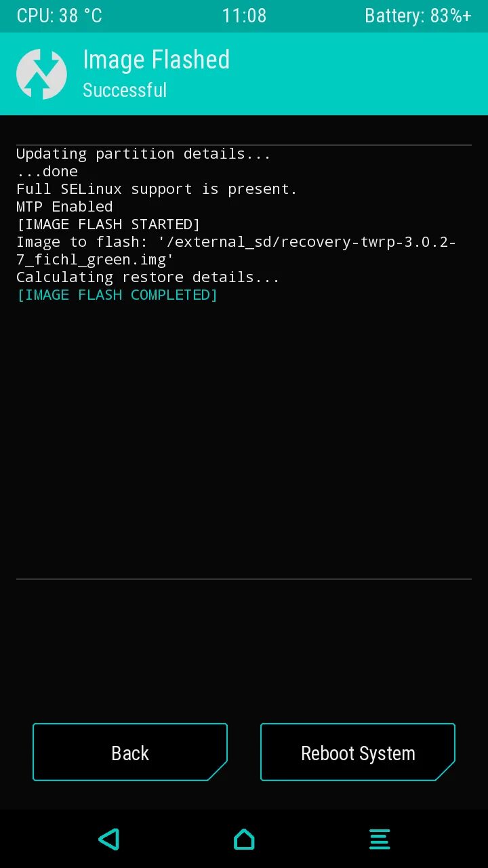Click the ...done log line

click(47, 172)
